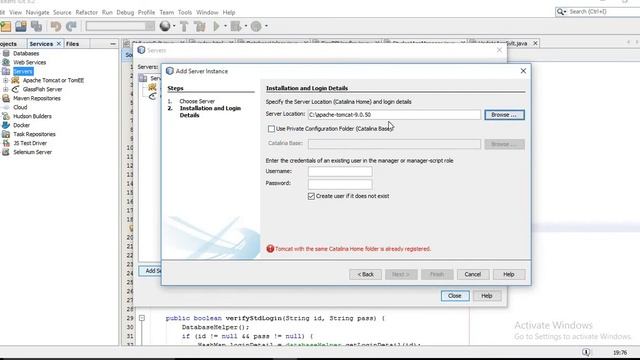Click Help in Add Server Instance dialog
Viewport: 640px width, 360px height.
coord(508,274)
